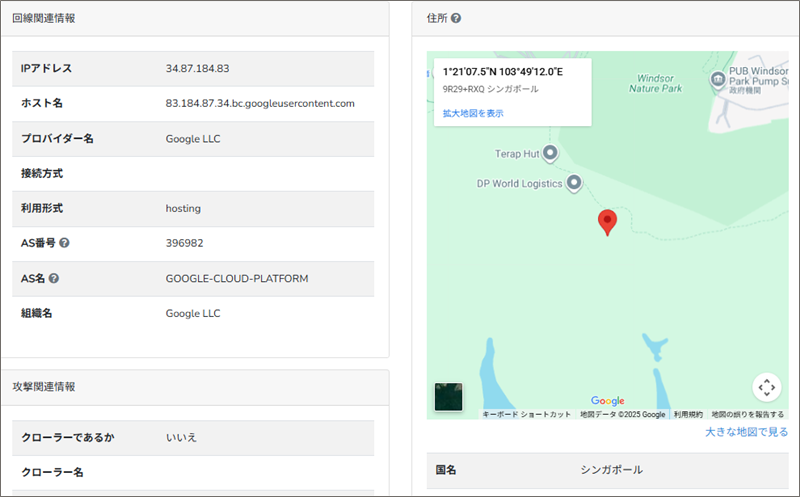
Task: Click the Windsor Nature Park label
Action: point(655,83)
